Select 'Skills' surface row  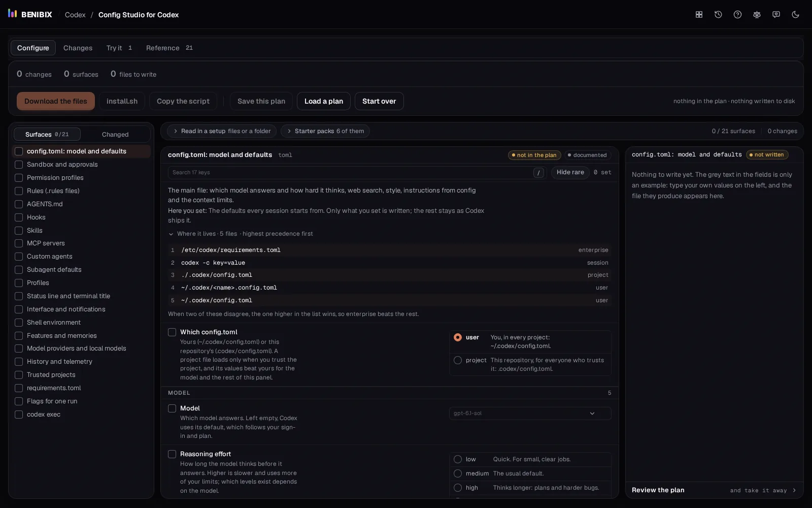pos(81,231)
